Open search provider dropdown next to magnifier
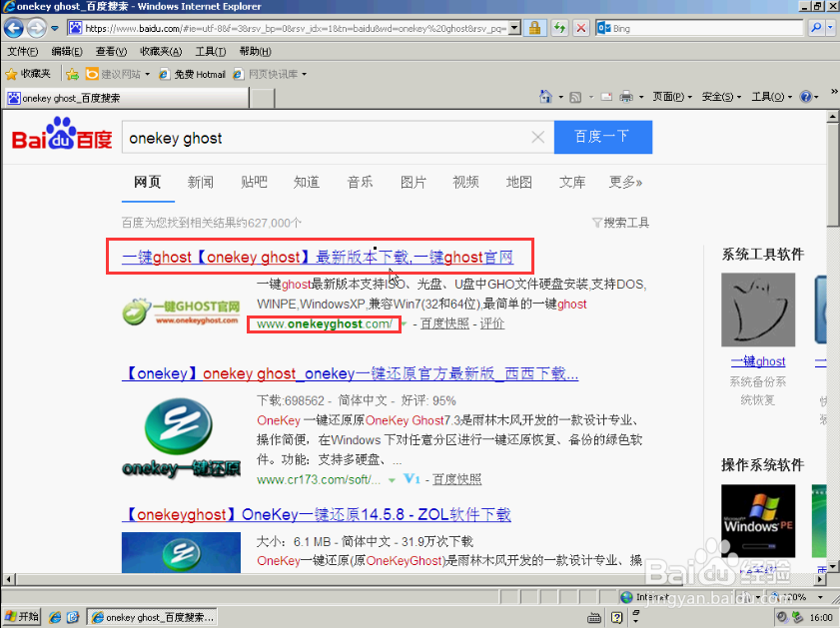 [831, 28]
